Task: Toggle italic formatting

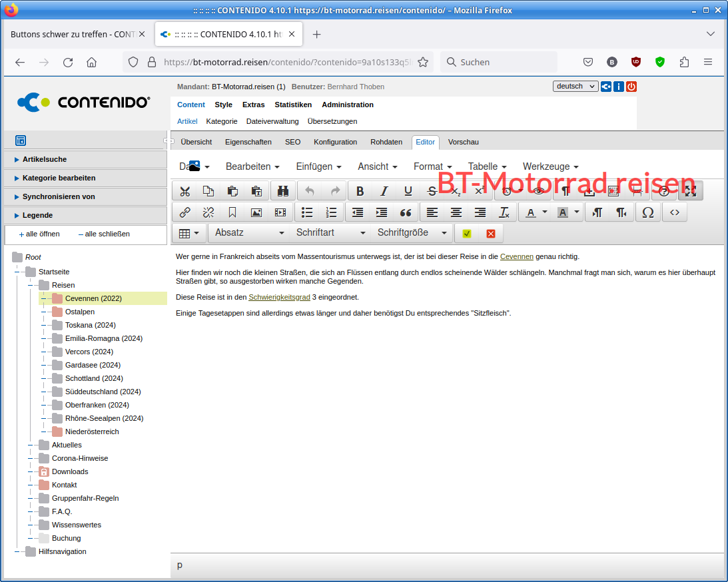Action: [384, 191]
